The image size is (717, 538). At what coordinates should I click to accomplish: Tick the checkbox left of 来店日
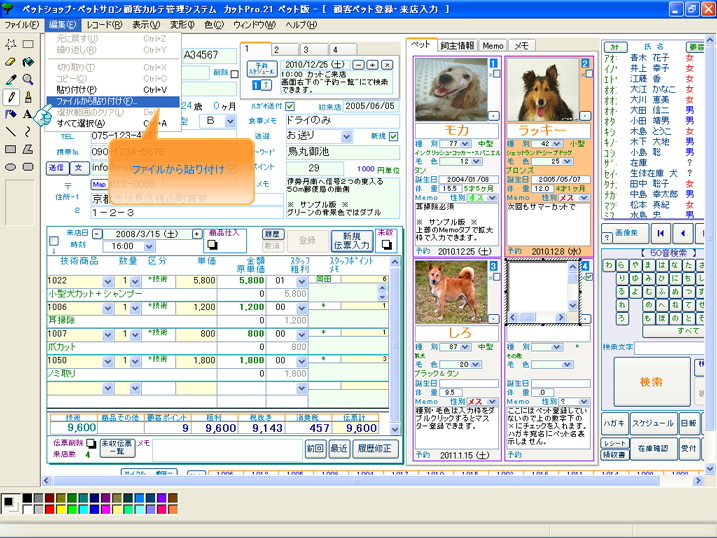point(54,240)
